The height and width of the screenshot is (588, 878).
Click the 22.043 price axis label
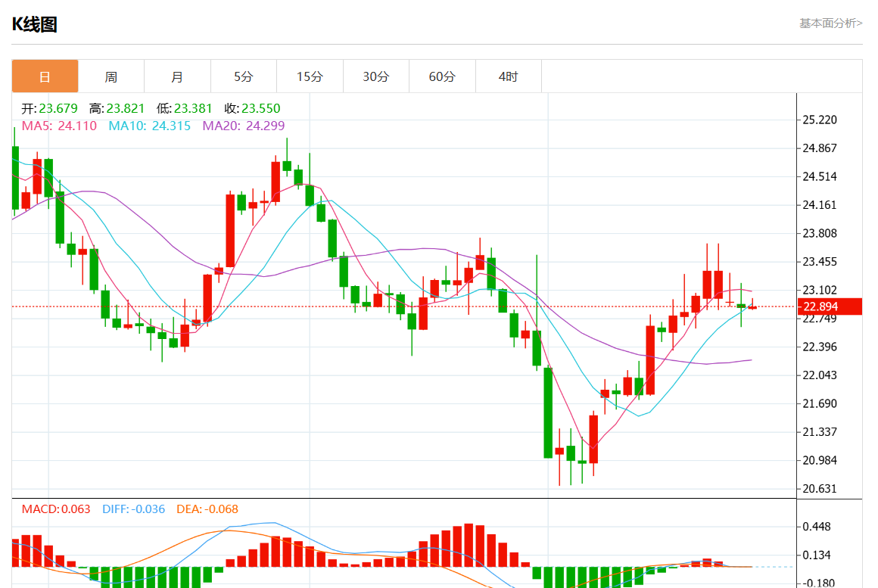coord(820,375)
